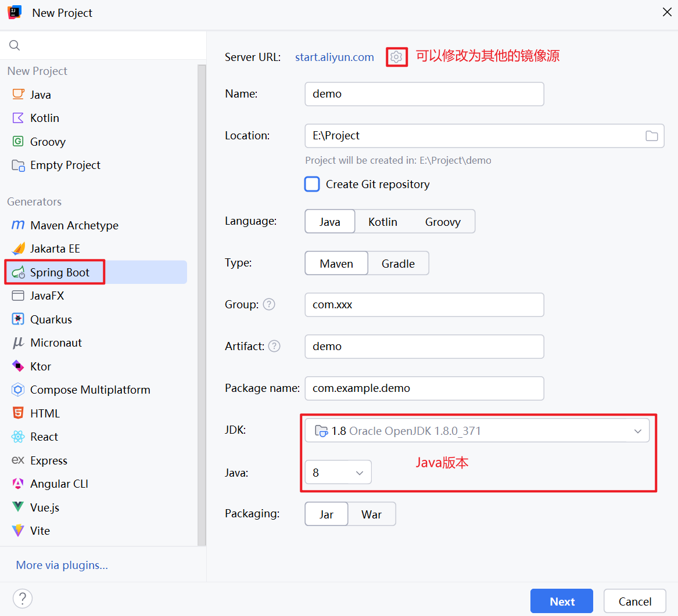This screenshot has height=616, width=678.
Task: Open More via plugins link
Action: click(x=62, y=565)
